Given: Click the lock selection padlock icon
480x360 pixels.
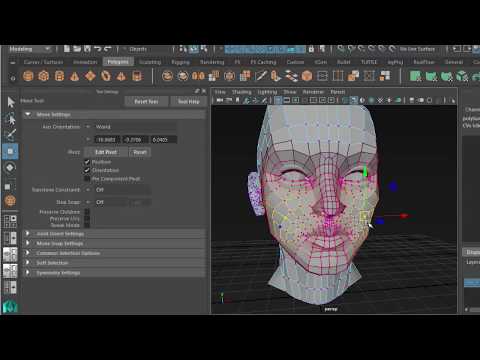Looking at the screenshot, I should click(x=311, y=49).
